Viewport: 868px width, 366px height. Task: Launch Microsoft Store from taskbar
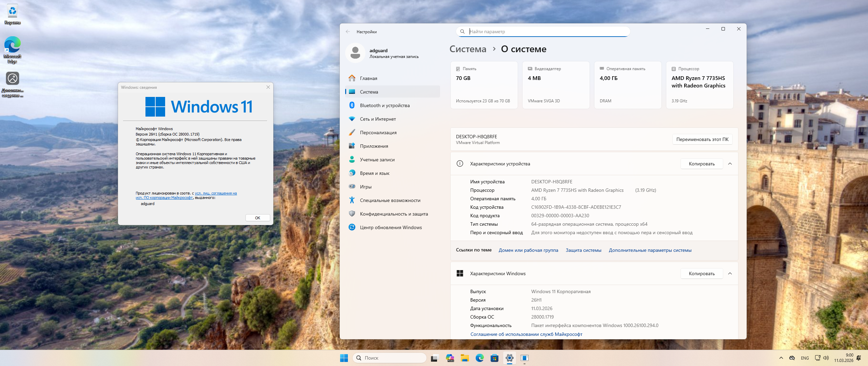494,358
